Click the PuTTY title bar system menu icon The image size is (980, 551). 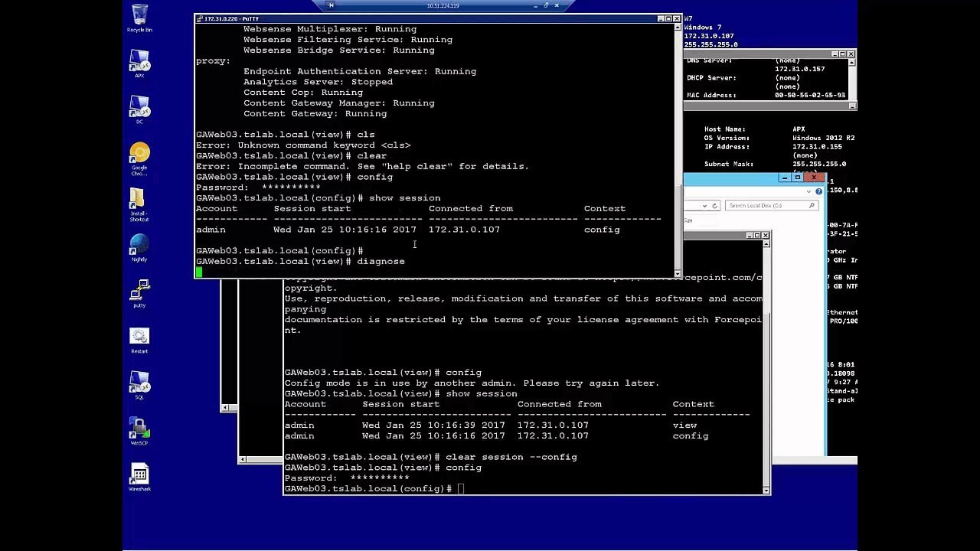pos(199,18)
